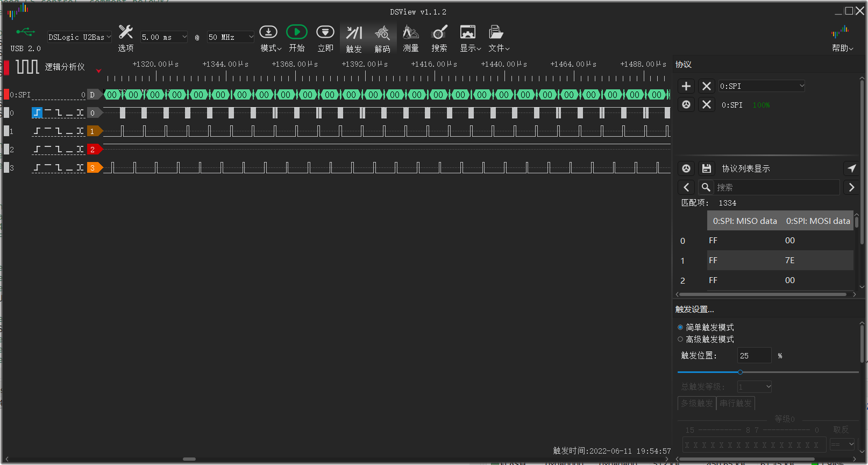
Task: Add a new protocol decoder with plus
Action: click(x=686, y=86)
